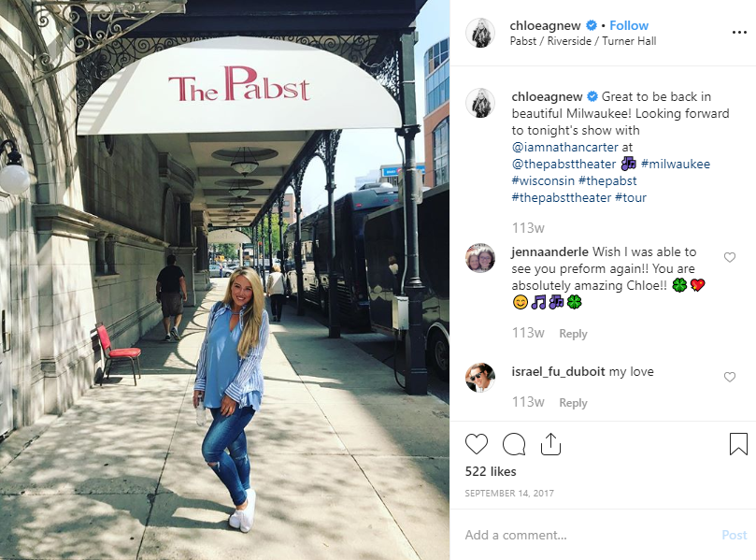Open the three-dot more options menu

(x=739, y=33)
